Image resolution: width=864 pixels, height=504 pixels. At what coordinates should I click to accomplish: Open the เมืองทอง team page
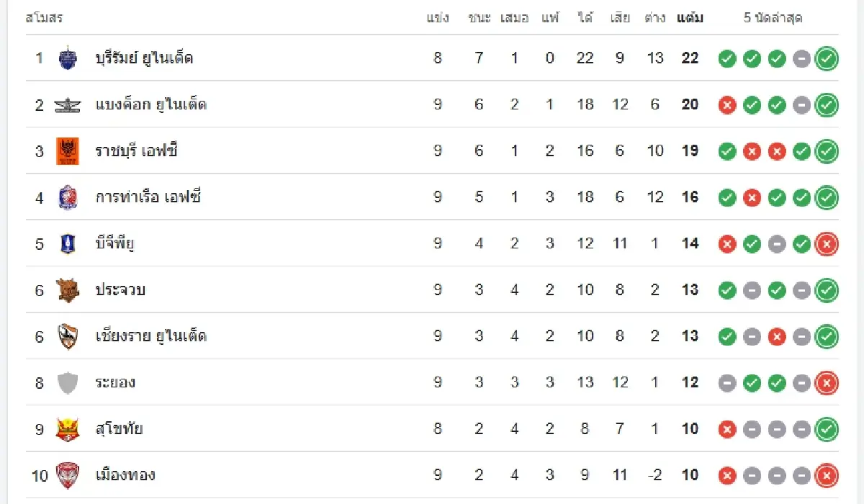(x=125, y=475)
